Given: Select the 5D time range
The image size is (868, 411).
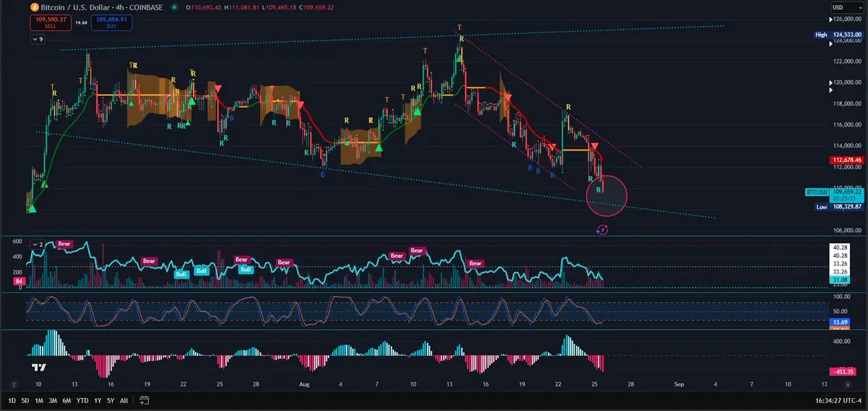Looking at the screenshot, I should point(25,400).
